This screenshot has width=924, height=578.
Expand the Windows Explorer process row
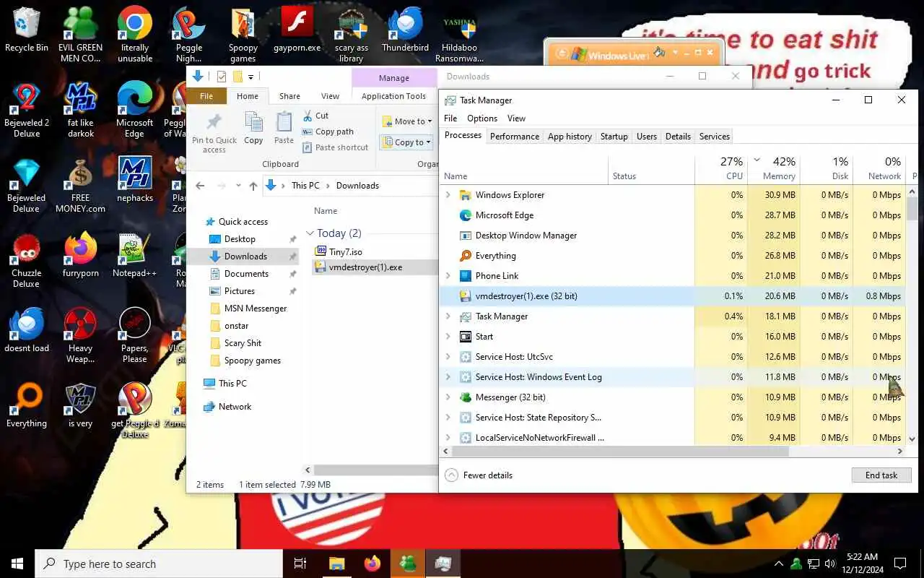pos(448,195)
